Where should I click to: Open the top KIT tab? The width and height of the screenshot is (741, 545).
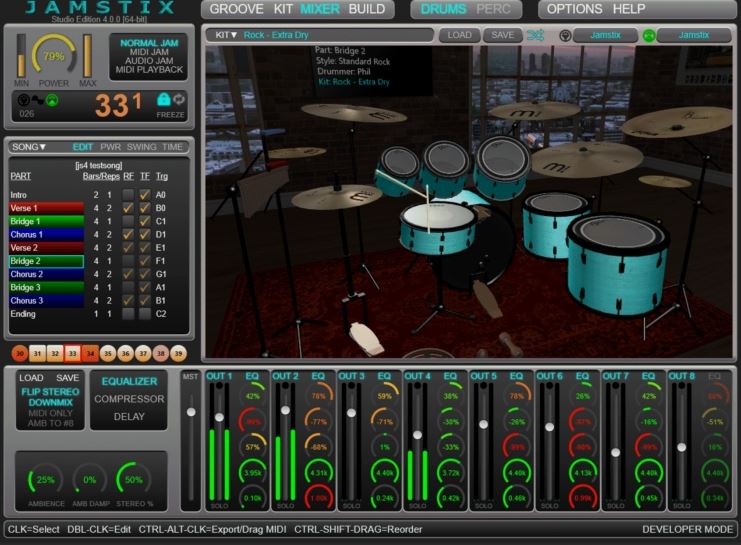pyautogui.click(x=283, y=9)
